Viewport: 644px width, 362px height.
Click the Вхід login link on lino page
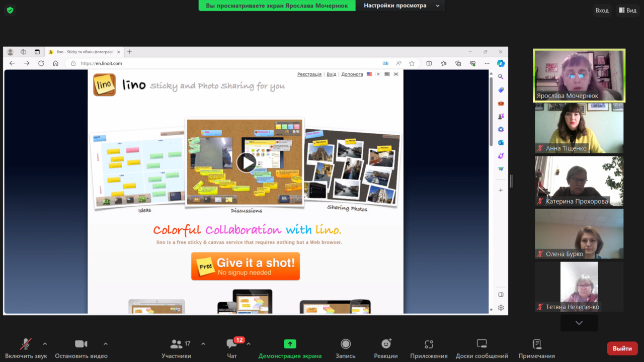point(332,74)
